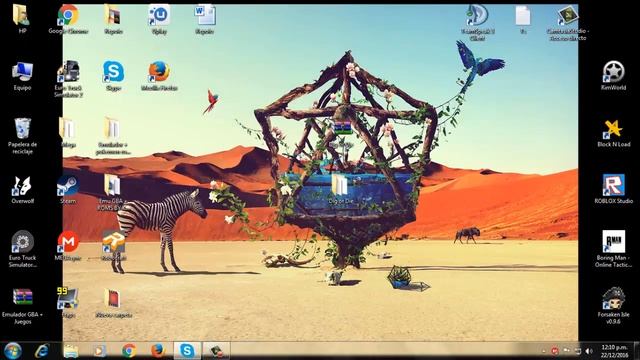Screen dimensions: 640x360
Task: Launch the Forsaken Isle v0.9.6 shortcut
Action: click(613, 298)
